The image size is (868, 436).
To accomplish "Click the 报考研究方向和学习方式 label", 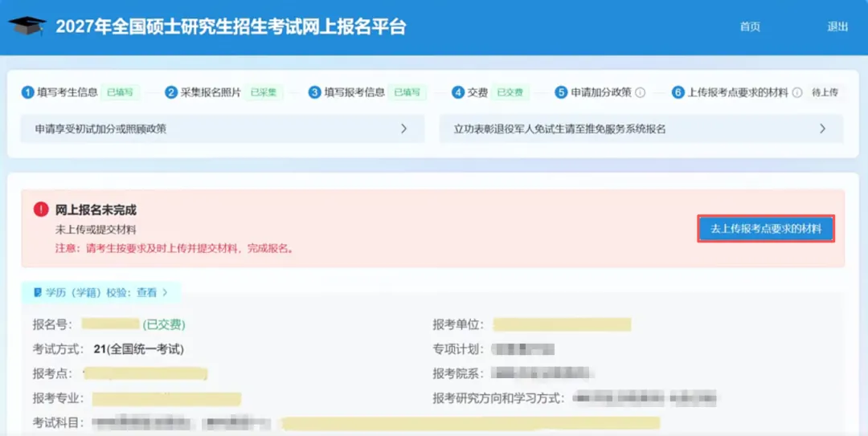I will [498, 398].
